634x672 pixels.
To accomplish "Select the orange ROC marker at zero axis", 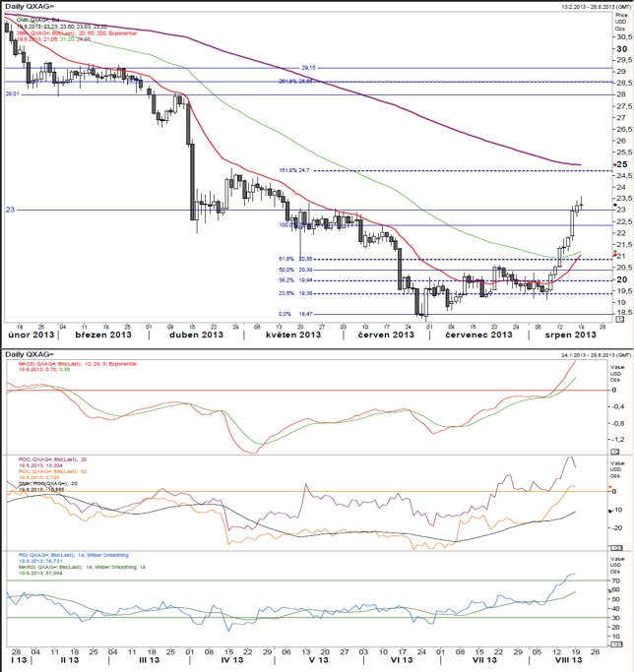I will pyautogui.click(x=610, y=487).
